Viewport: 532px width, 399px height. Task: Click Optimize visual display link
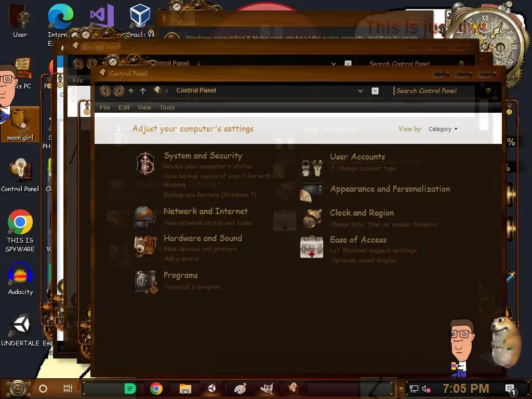tap(363, 260)
